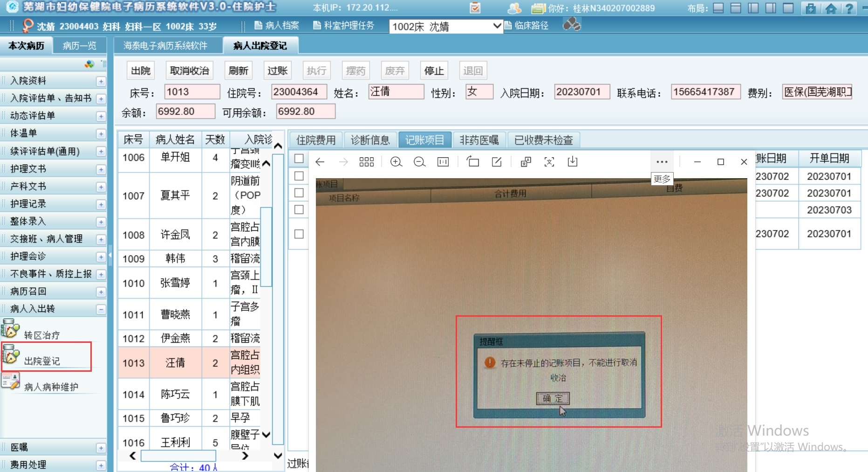
Task: Tick the checkbox of the row dated 20230703
Action: (299, 209)
